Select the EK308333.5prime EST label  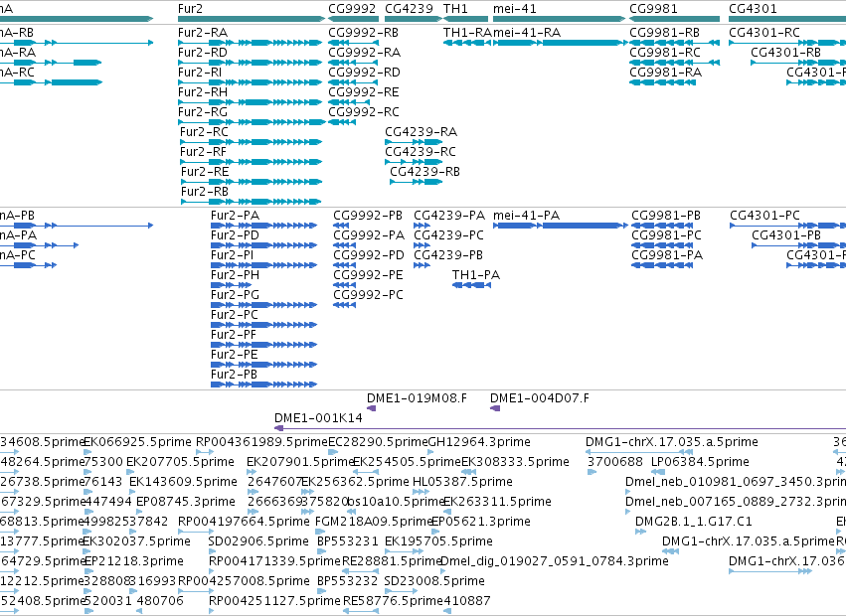[x=515, y=462]
